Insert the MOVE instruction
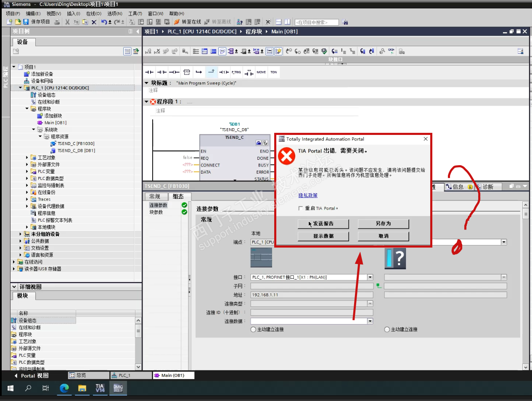 coord(261,72)
